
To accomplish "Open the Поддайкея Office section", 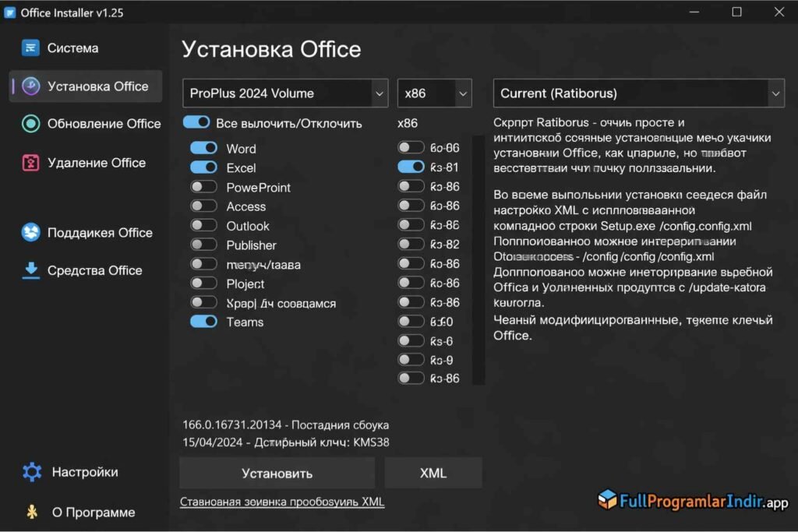I will 89,232.
